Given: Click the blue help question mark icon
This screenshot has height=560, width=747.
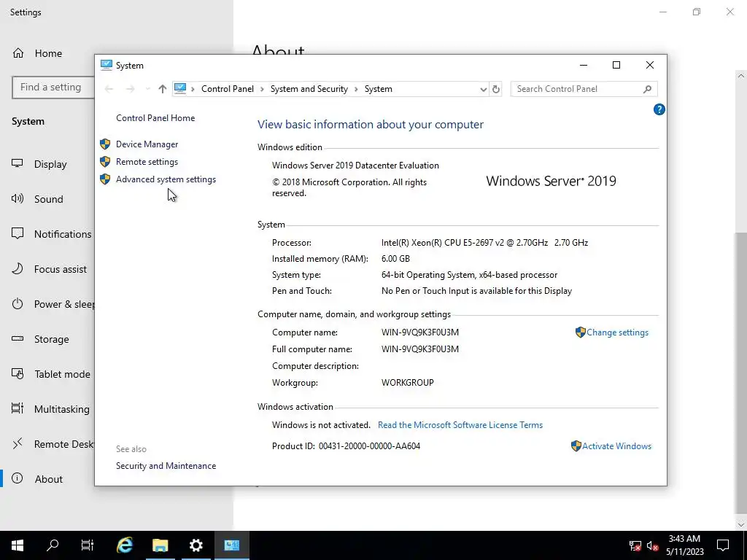Looking at the screenshot, I should pyautogui.click(x=659, y=109).
